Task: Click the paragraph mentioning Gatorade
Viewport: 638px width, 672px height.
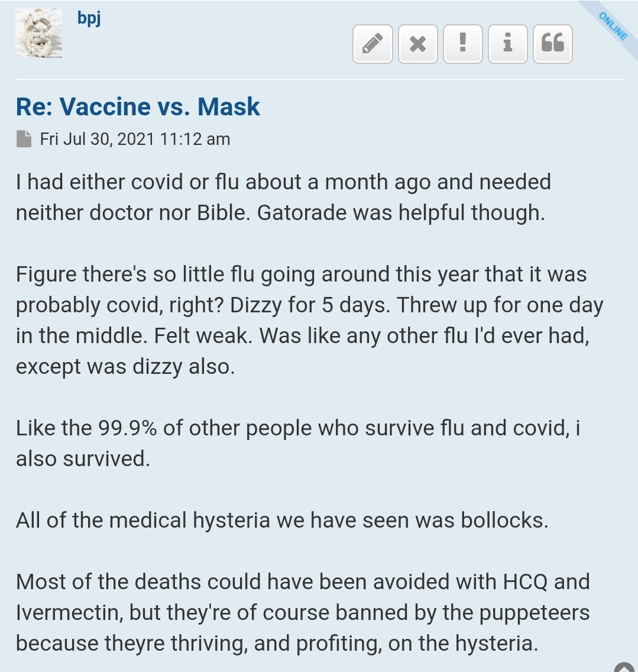Action: tap(283, 197)
